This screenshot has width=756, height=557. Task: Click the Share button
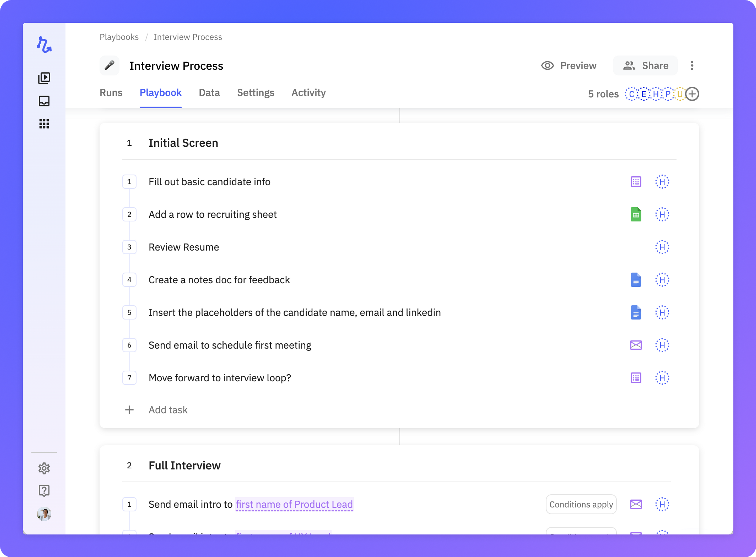click(x=645, y=65)
